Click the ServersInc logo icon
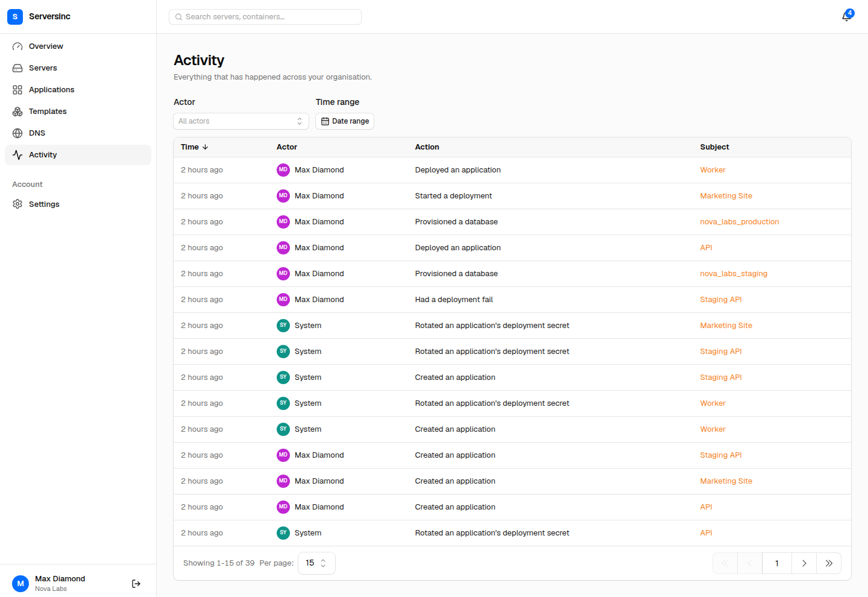This screenshot has width=868, height=597. pyautogui.click(x=15, y=16)
